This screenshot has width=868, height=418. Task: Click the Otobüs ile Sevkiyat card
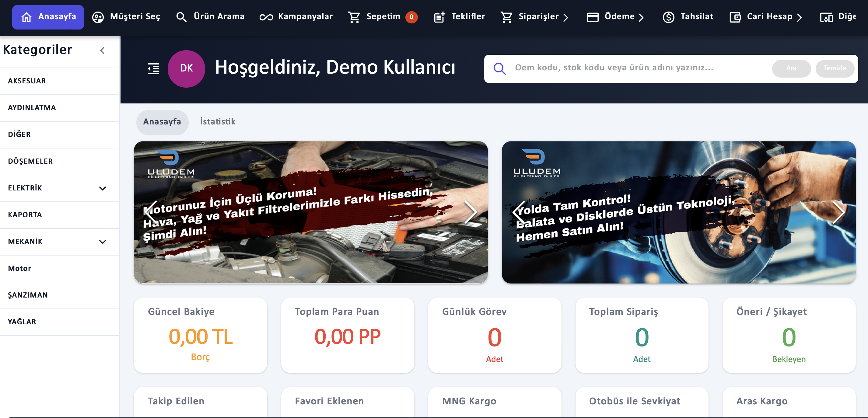pyautogui.click(x=642, y=402)
